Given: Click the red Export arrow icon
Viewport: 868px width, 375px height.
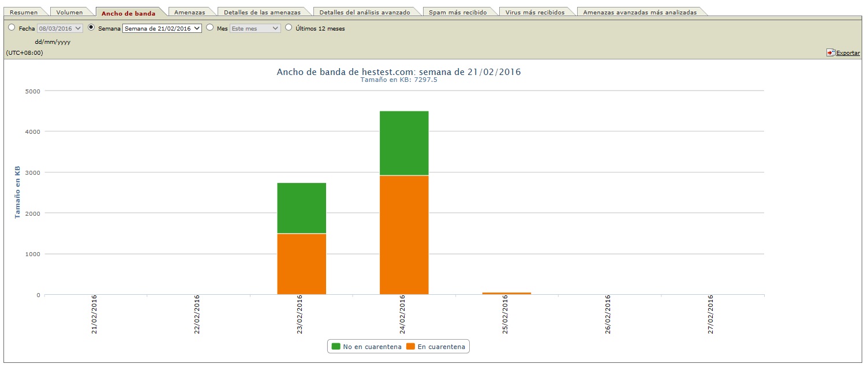Looking at the screenshot, I should point(830,52).
